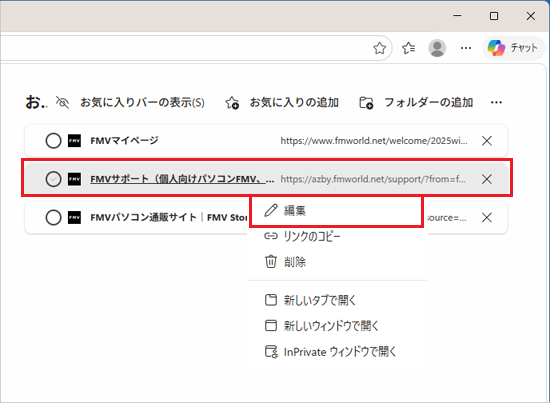Click the add-favorite star plus icon
The image size is (550, 403).
(232, 103)
